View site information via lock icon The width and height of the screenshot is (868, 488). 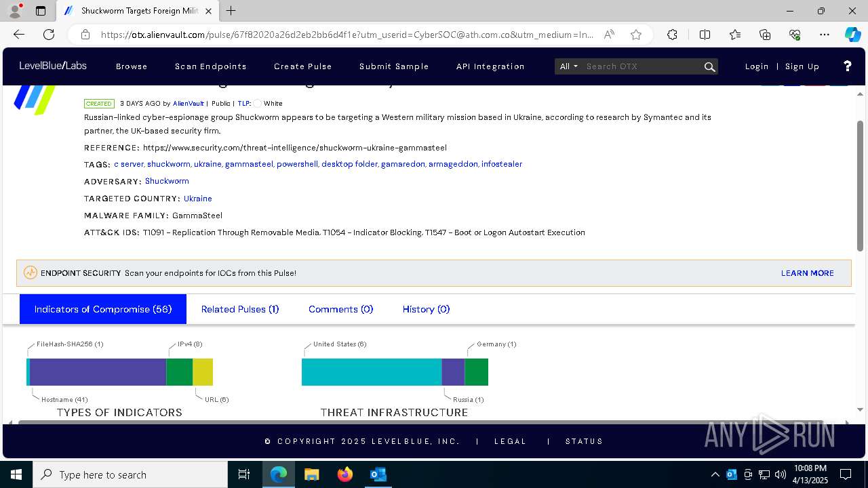[85, 35]
